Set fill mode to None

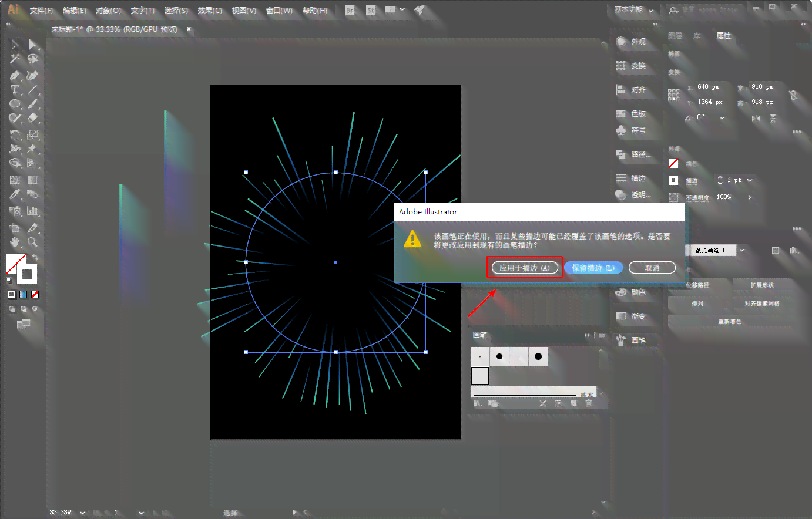click(x=35, y=294)
